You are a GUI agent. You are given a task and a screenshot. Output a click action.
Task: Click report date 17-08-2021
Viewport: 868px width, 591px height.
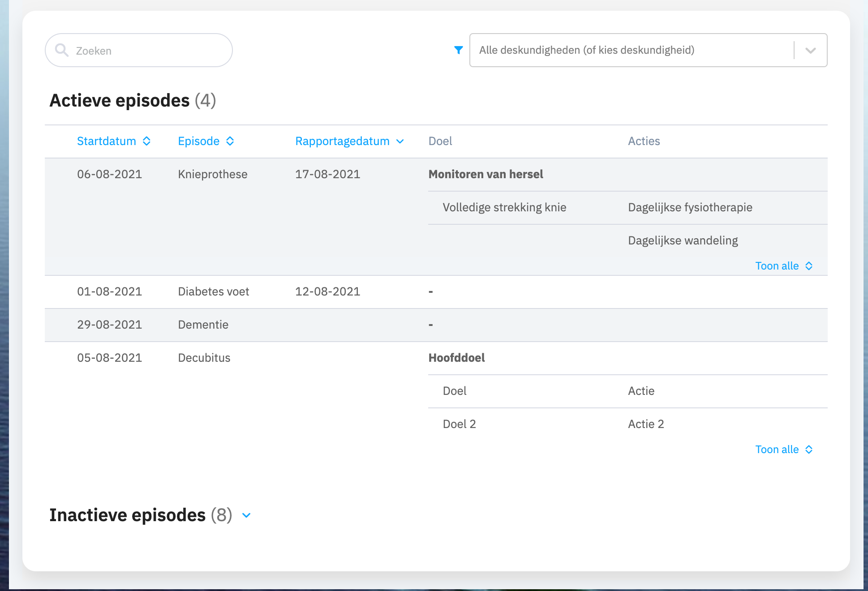coord(328,174)
